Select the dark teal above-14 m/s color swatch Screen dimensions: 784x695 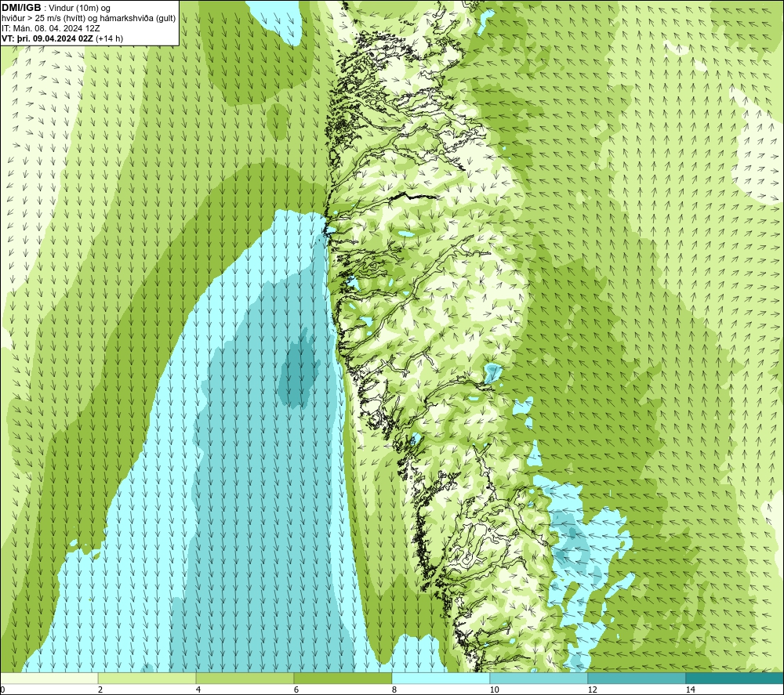735,678
